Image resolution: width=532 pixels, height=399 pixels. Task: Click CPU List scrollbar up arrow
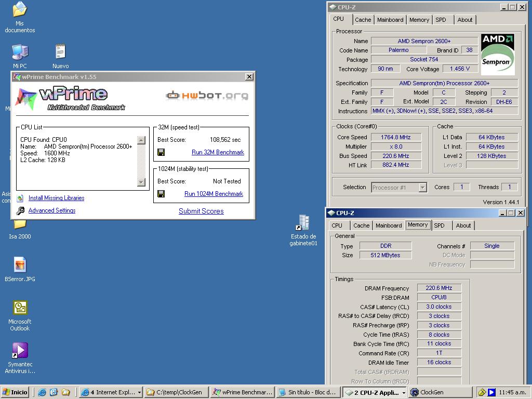tap(141, 140)
